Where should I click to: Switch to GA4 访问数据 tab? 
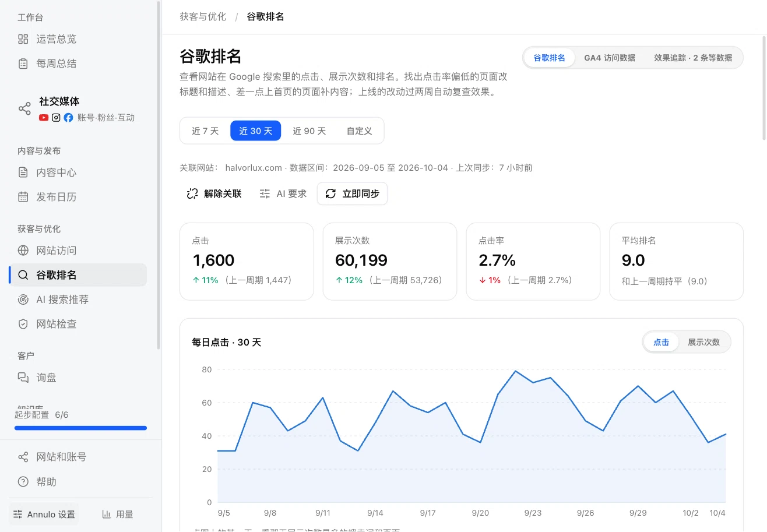[610, 58]
